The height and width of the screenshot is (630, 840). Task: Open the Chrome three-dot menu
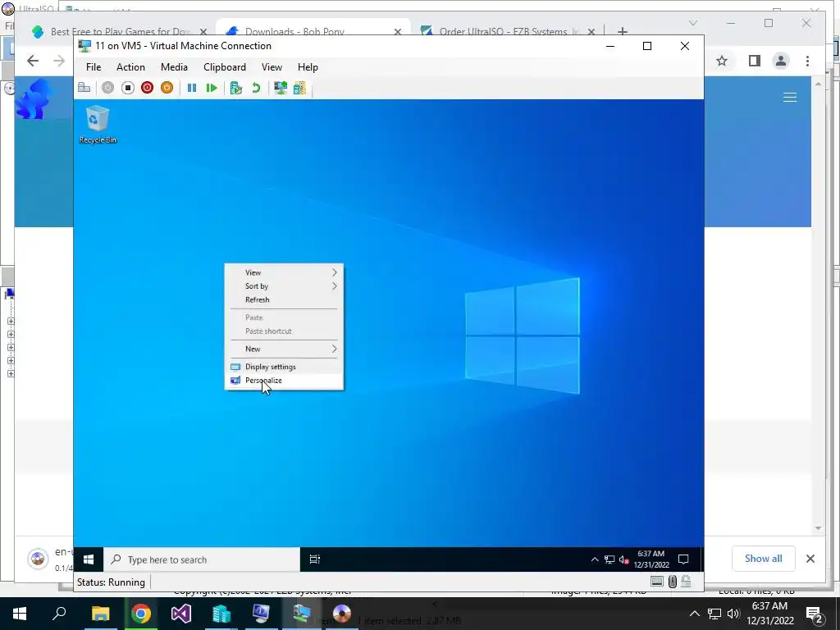(808, 61)
